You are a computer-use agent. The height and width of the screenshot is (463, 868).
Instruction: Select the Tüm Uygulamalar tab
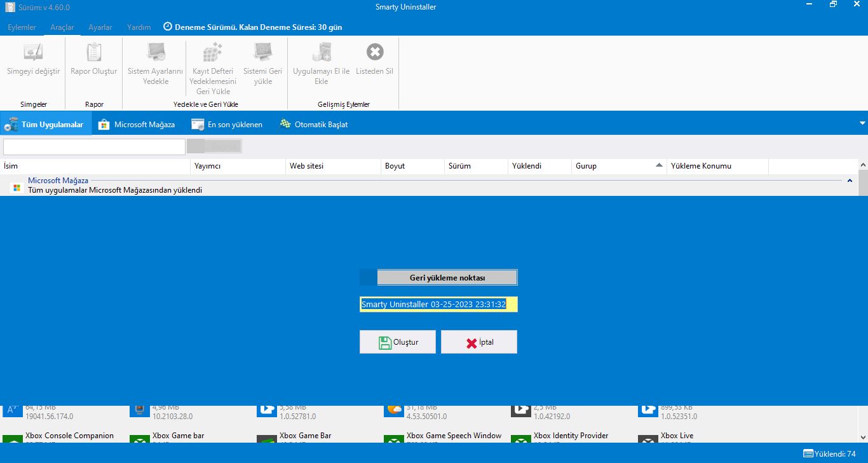click(x=46, y=124)
